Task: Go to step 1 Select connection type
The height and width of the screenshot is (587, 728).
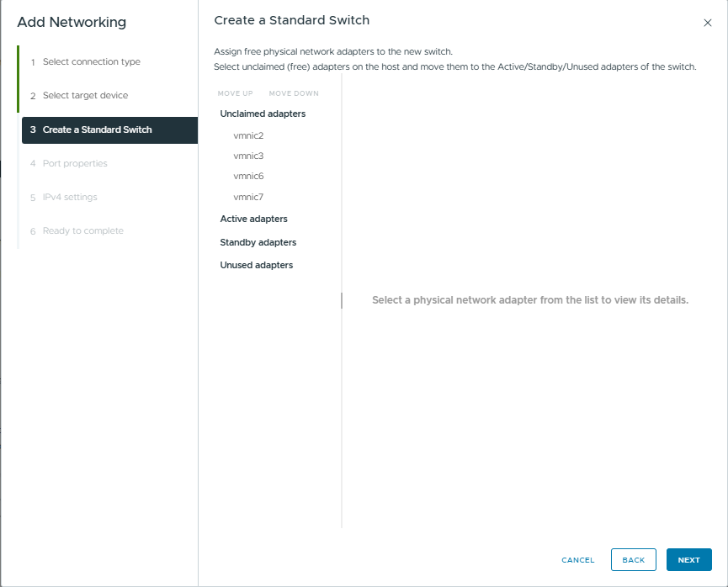Action: click(x=91, y=62)
